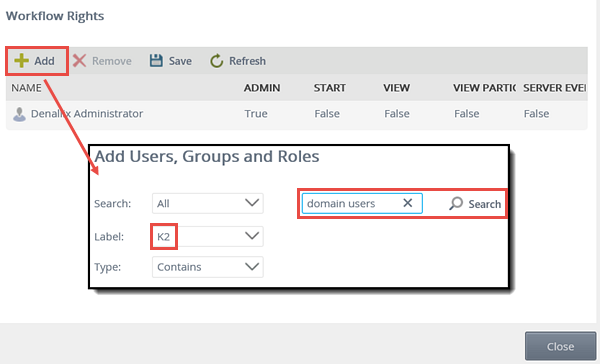The image size is (600, 364).
Task: Click the SERVER EVENT column header
Action: click(x=554, y=88)
